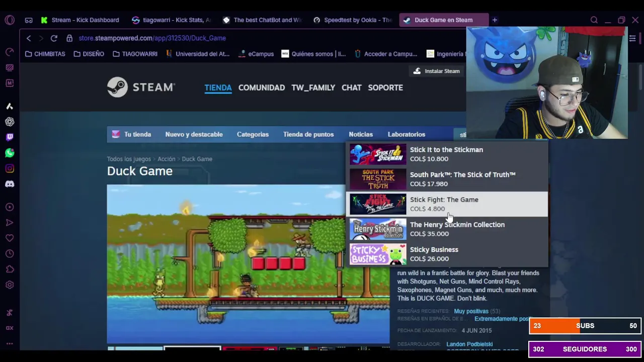Screen dimensions: 644x362
Task: Click the GX icon in sidebar
Action: (x=10, y=328)
